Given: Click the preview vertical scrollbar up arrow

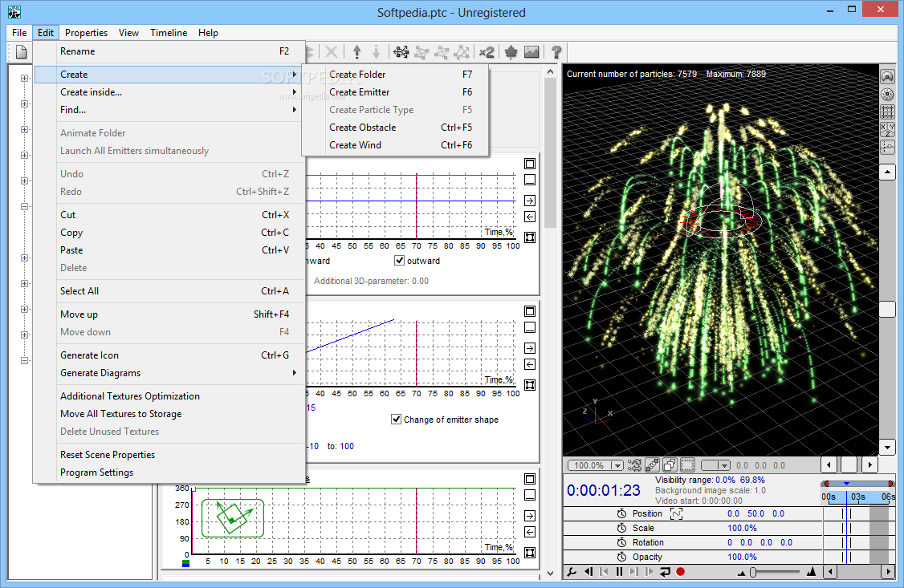Looking at the screenshot, I should (887, 172).
